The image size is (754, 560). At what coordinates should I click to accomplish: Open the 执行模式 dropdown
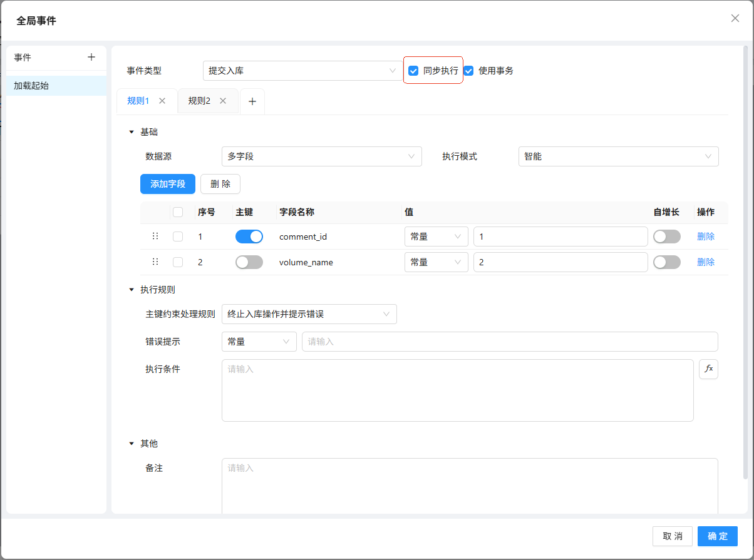coord(618,156)
